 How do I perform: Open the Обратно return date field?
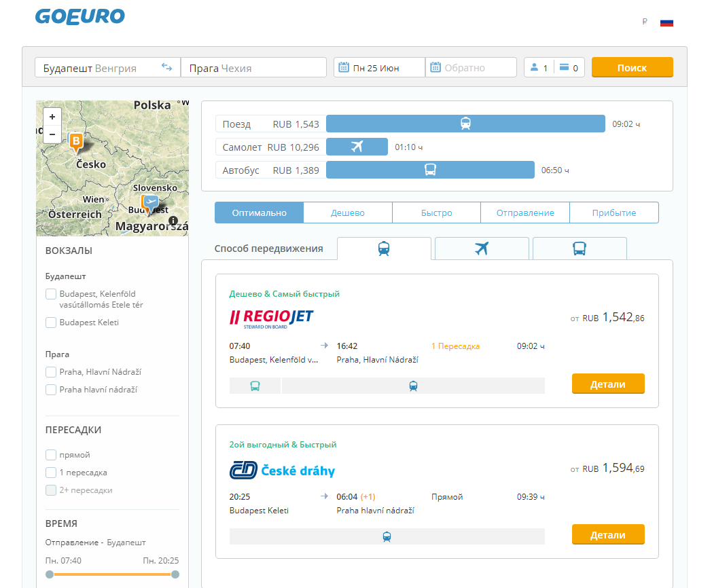coord(471,68)
